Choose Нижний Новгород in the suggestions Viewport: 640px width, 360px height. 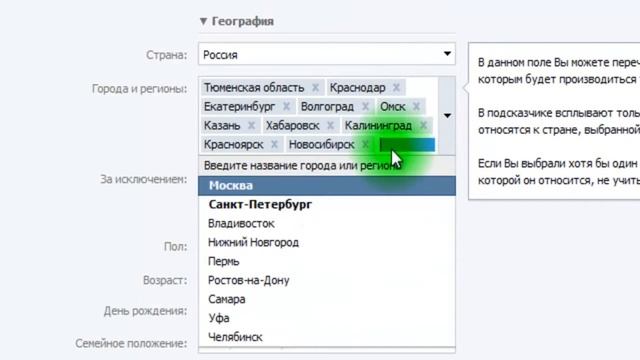coord(327,242)
